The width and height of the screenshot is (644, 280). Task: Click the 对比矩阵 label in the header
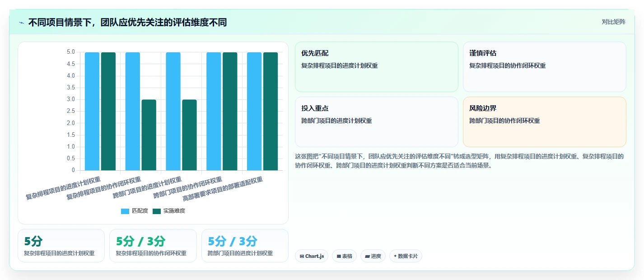(614, 22)
